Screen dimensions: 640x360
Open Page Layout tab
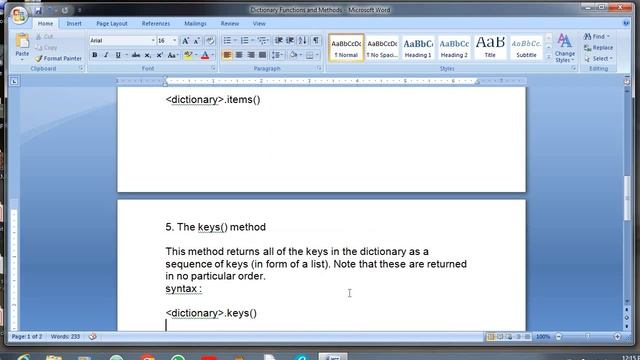tap(112, 24)
